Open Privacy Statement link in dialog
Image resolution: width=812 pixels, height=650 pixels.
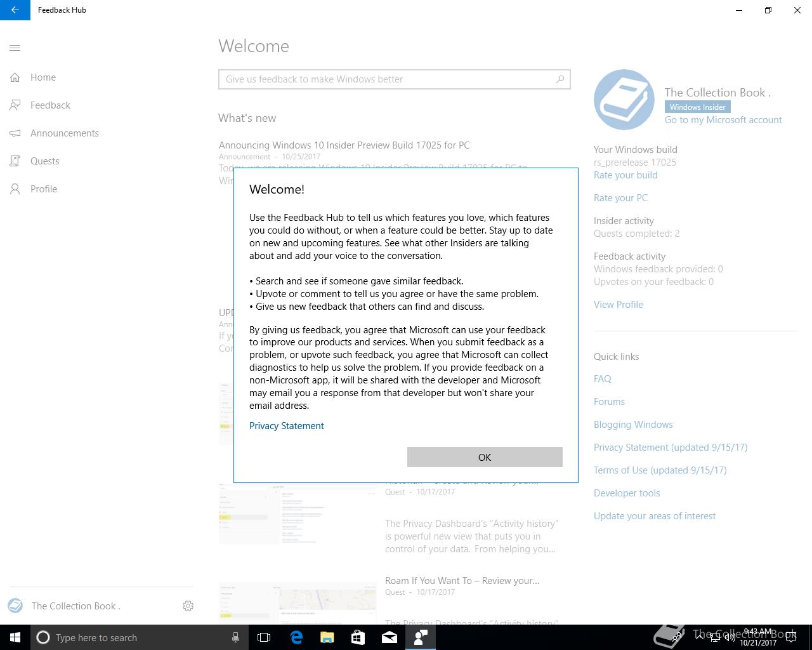(x=287, y=426)
